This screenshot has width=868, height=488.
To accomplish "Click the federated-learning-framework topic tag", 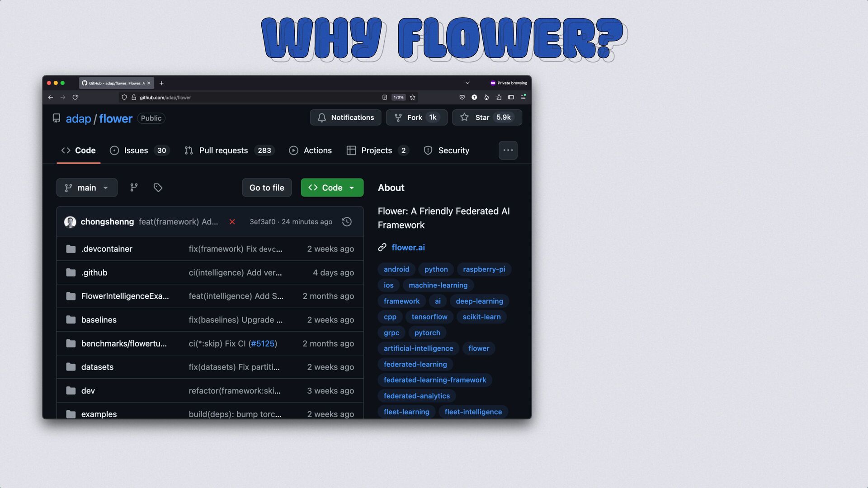I will coord(435,380).
